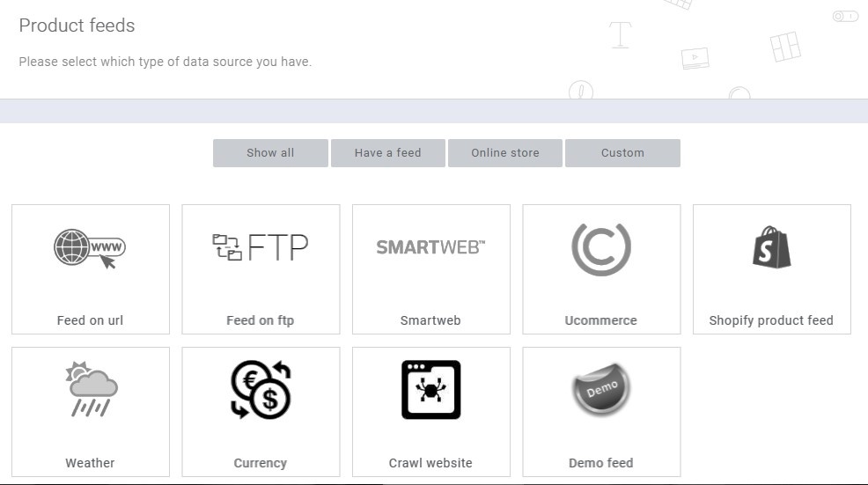
Task: Filter by Online store
Action: 505,153
